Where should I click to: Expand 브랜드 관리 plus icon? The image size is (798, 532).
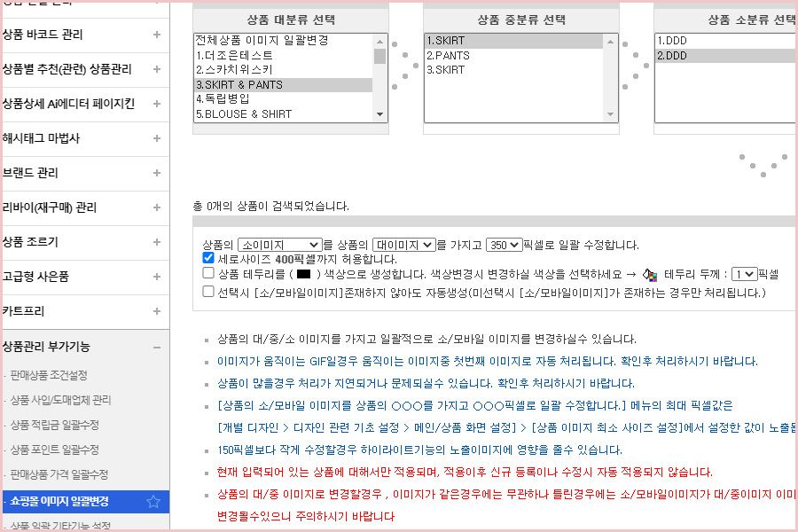pos(157,173)
